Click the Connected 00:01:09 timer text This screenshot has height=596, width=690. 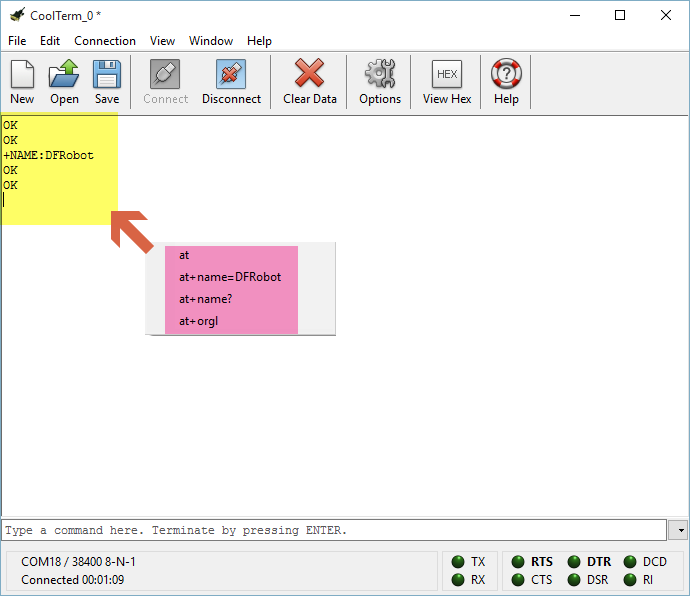[73, 580]
